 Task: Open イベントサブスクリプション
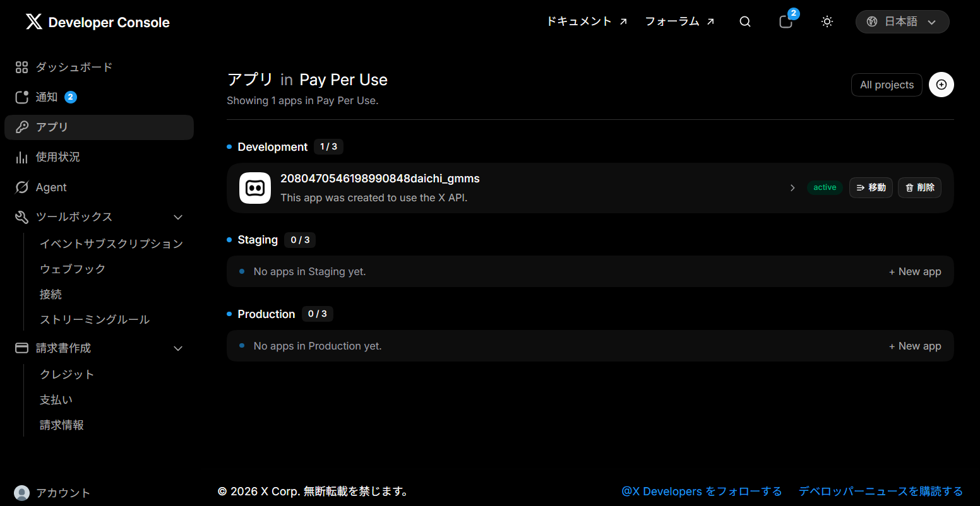click(x=111, y=244)
